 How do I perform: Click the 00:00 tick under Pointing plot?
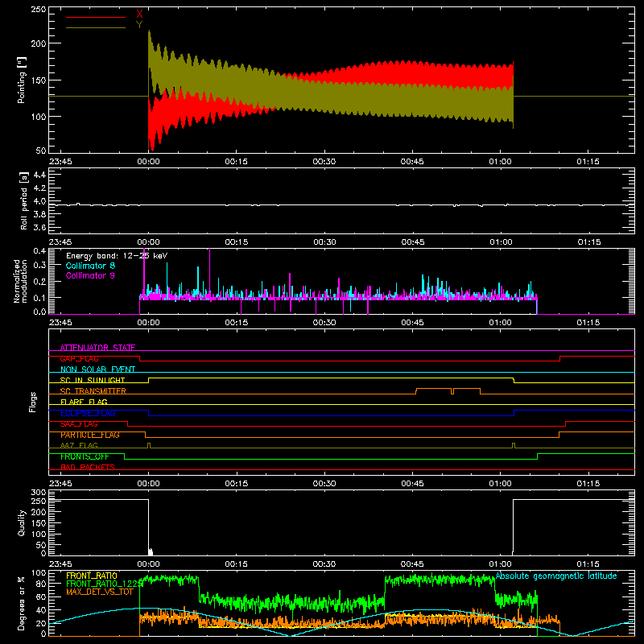click(148, 162)
